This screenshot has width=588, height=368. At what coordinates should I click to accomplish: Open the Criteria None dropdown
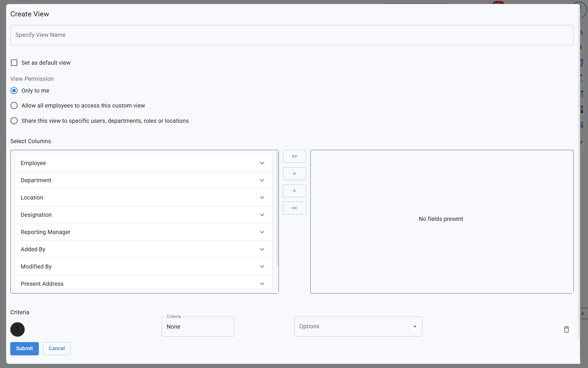[x=198, y=327]
